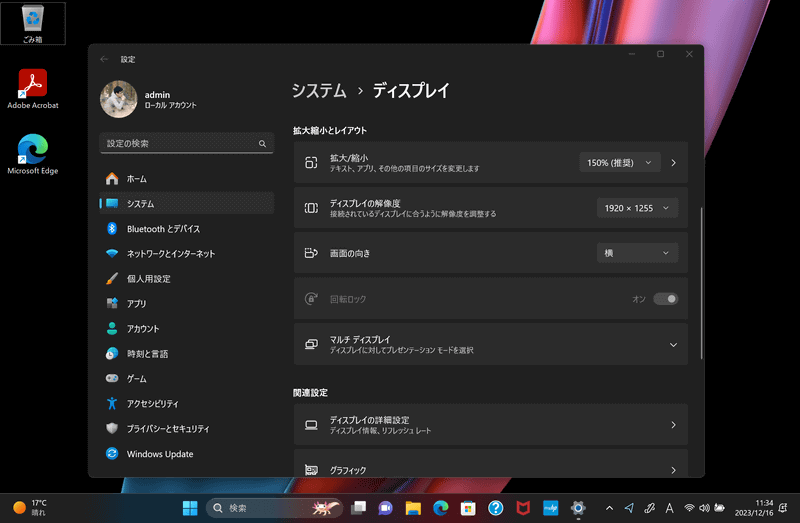Select システム in the sidebar
Screen dimensions: 800x523
pyautogui.click(x=187, y=204)
